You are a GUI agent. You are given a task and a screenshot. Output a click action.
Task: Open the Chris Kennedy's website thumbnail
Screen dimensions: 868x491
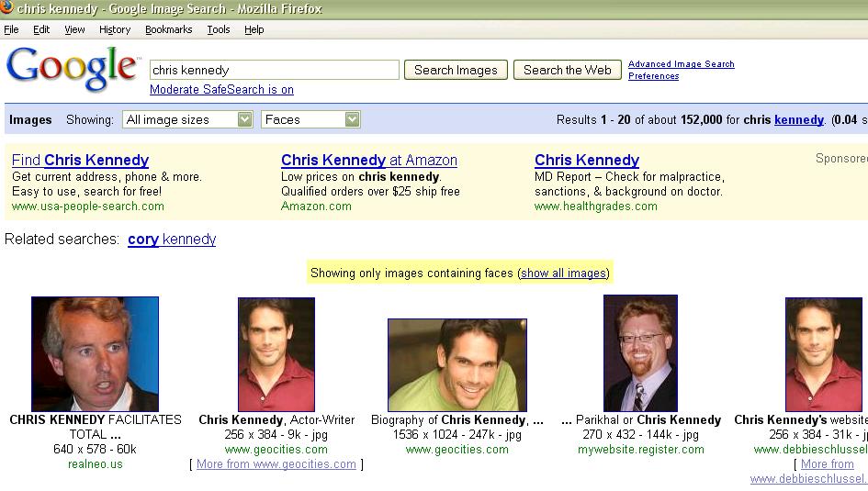click(824, 354)
